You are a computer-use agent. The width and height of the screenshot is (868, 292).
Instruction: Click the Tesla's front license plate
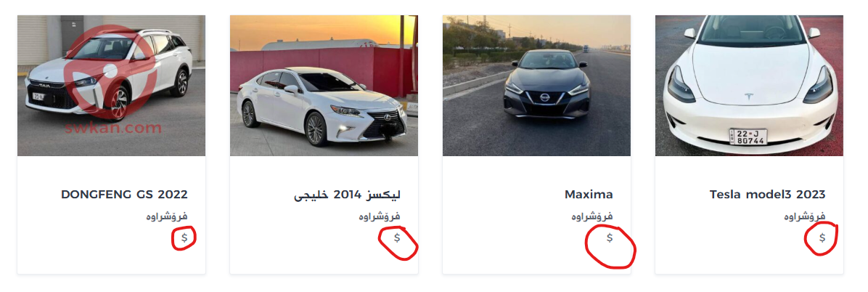pyautogui.click(x=748, y=137)
